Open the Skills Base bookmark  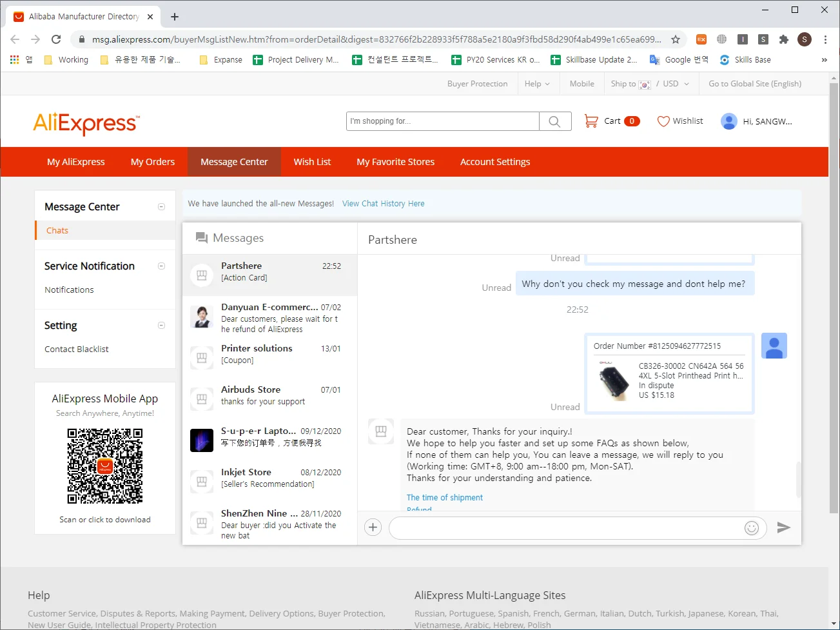(745, 60)
